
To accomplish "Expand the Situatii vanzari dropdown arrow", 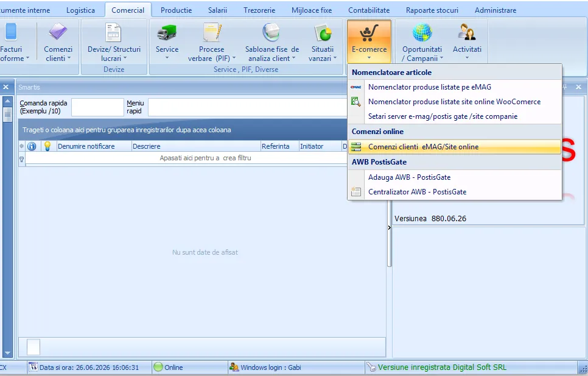I will [x=335, y=58].
